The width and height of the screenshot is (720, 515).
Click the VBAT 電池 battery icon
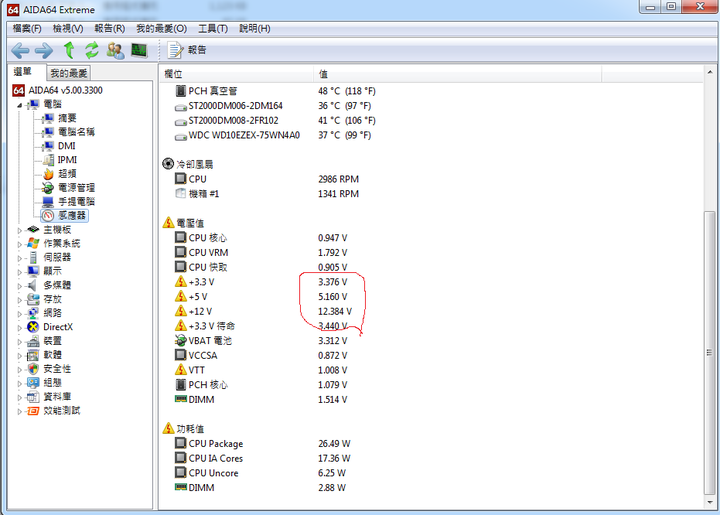click(x=180, y=341)
